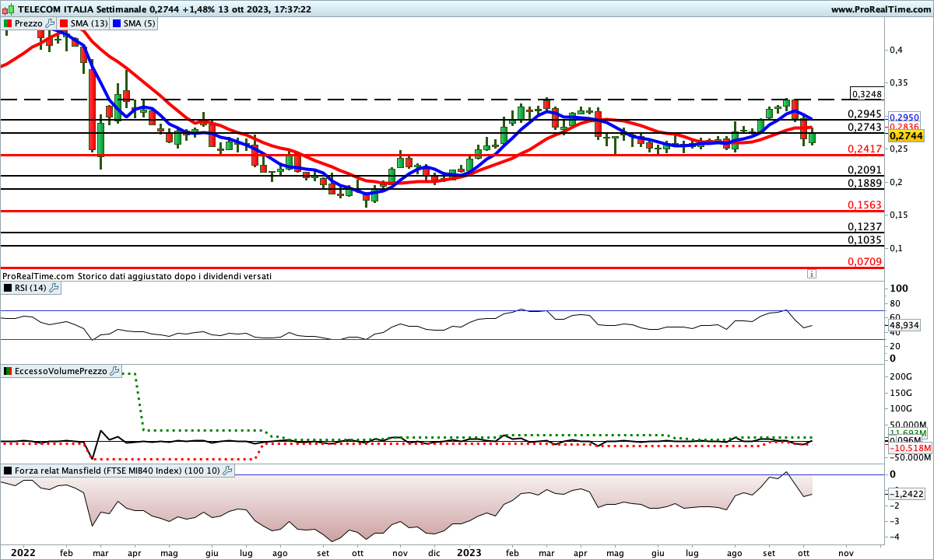Open RSI (14) settings wrench
The width and height of the screenshot is (934, 560).
(54, 288)
